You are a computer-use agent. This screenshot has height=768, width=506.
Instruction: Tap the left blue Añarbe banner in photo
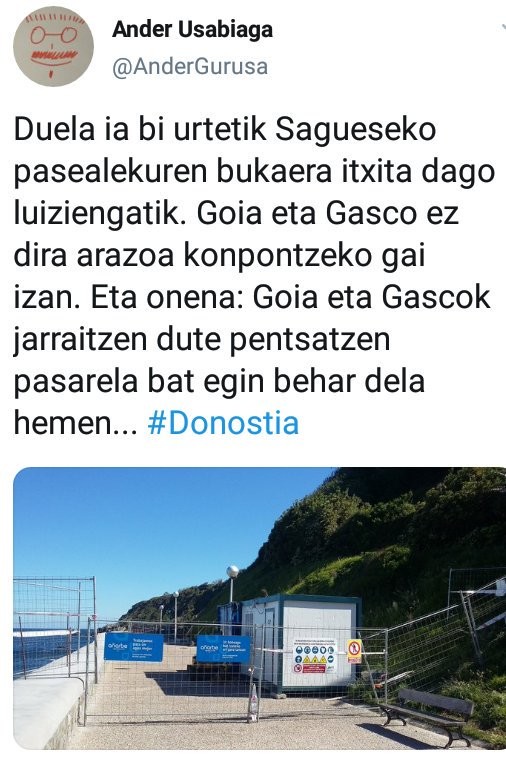[134, 647]
